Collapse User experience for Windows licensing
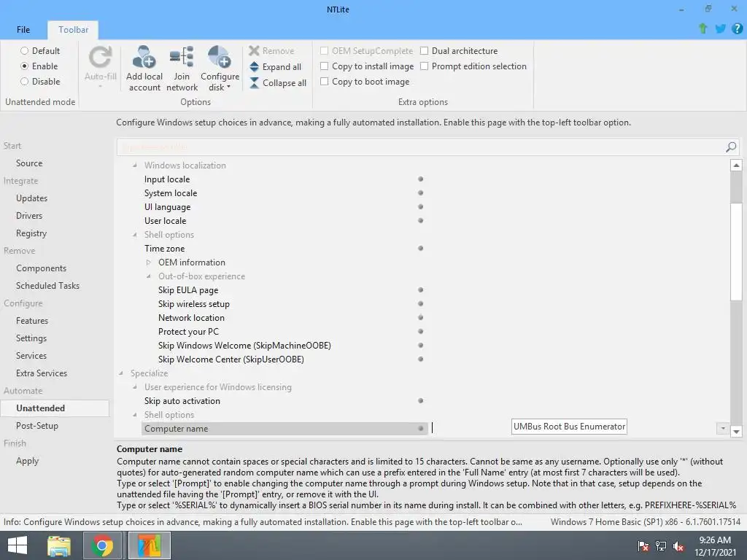Viewport: 747px width, 560px height. pyautogui.click(x=135, y=387)
